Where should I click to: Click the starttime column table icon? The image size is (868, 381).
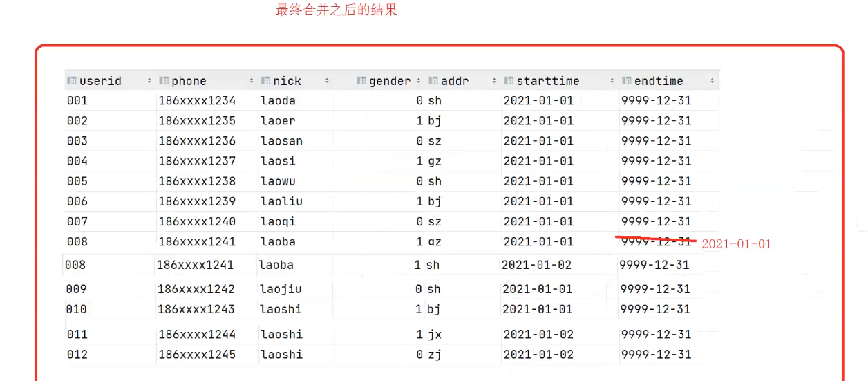pyautogui.click(x=509, y=81)
